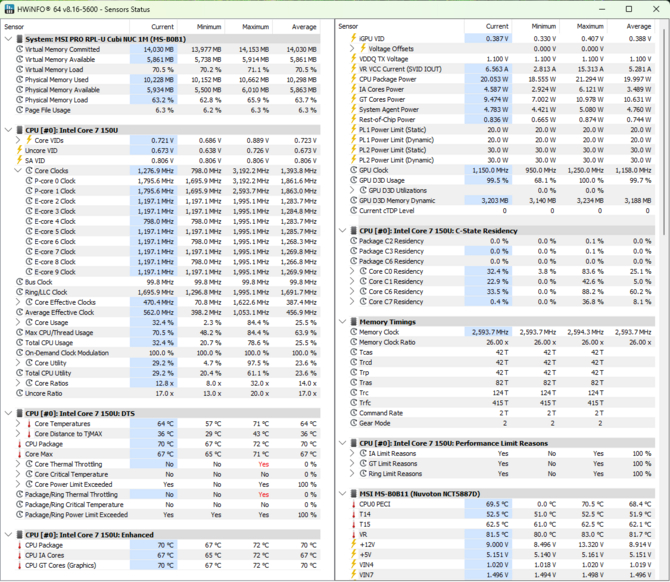Expand the IA Limit Reasons row
This screenshot has height=582, width=670.
point(352,453)
